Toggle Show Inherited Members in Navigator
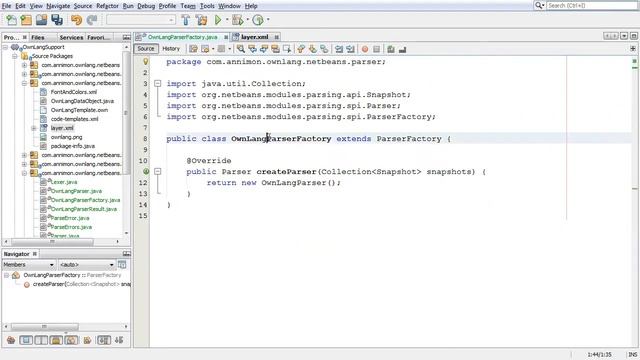Image resolution: width=640 pixels, height=360 pixels. (11, 340)
